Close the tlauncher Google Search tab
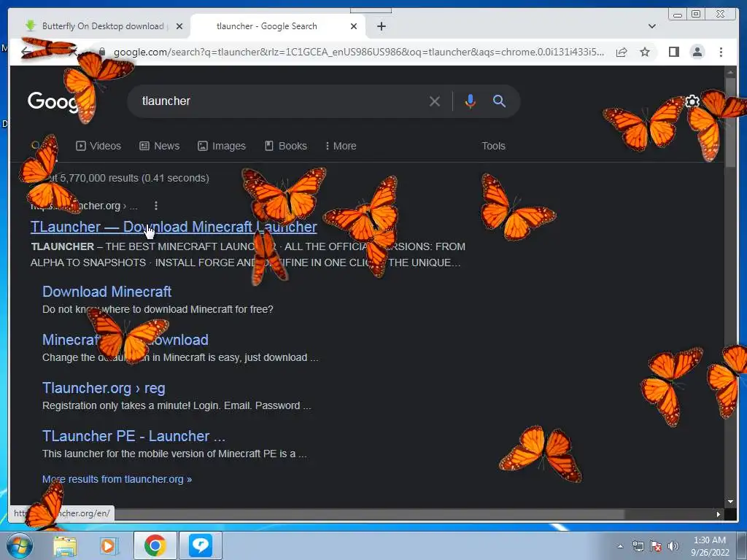 [x=354, y=26]
